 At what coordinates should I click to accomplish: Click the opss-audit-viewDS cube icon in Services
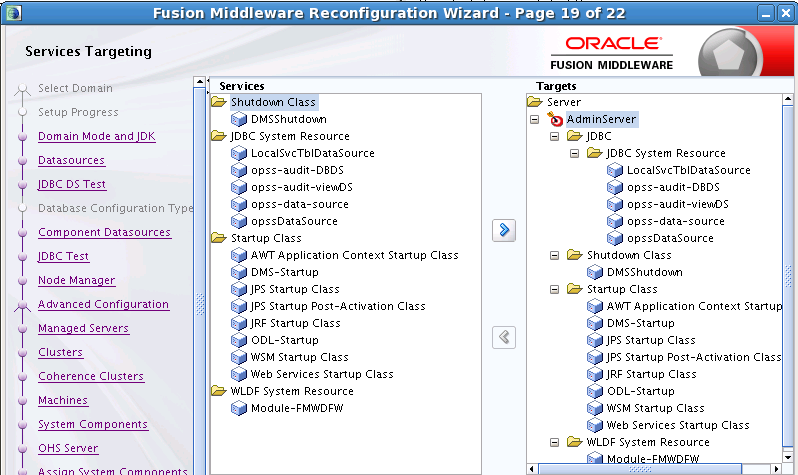[239, 187]
